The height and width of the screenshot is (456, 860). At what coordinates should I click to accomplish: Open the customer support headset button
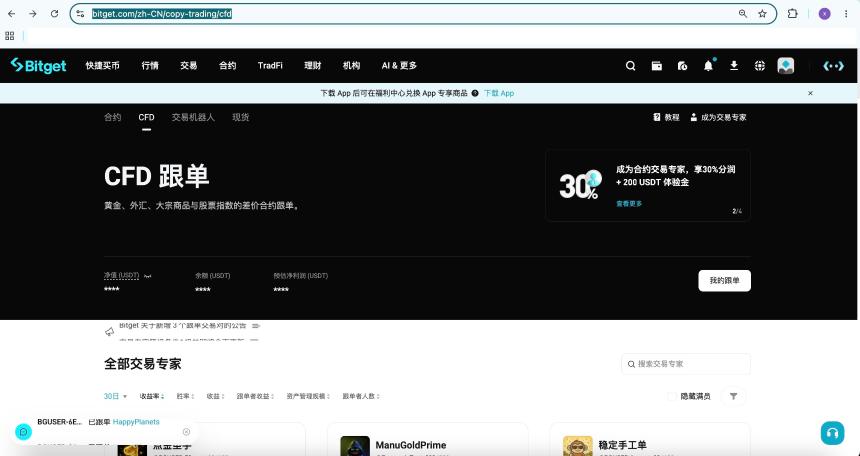coord(832,433)
